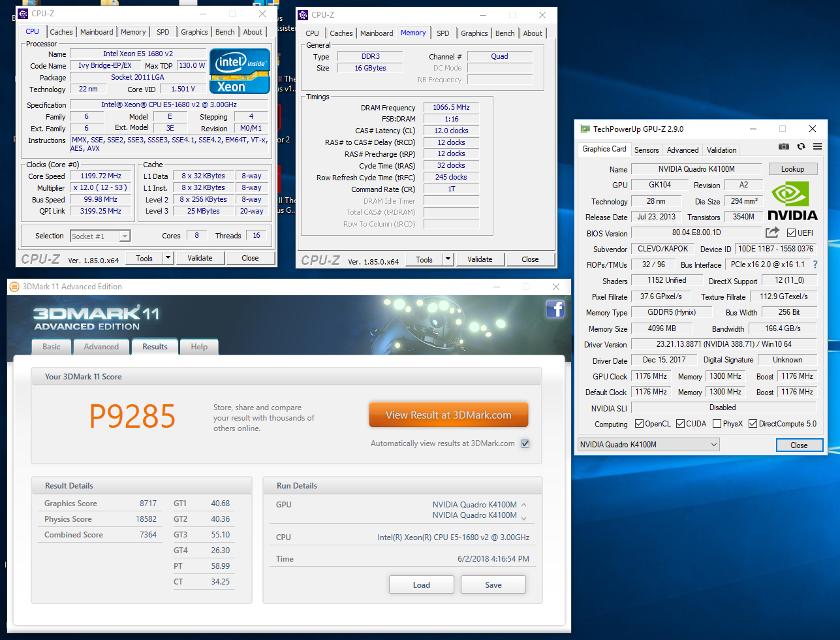Screen dimensions: 840x640
Task: Toggle the UEFI checkbox in GPU-Z
Action: click(x=791, y=233)
